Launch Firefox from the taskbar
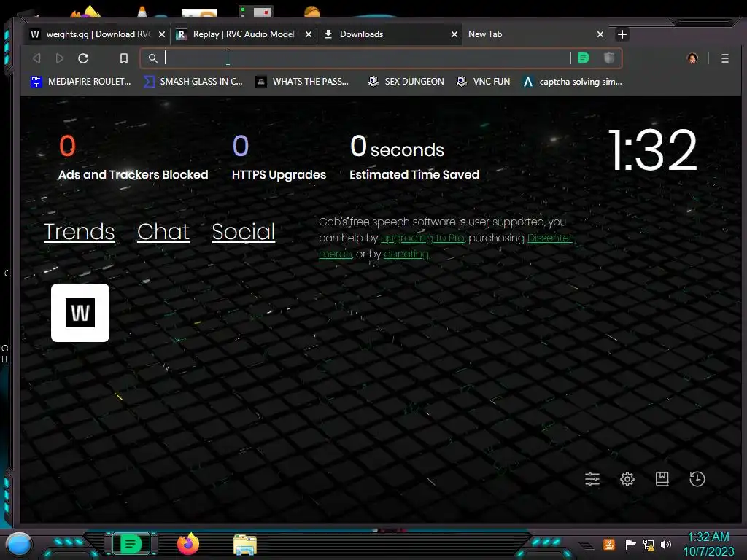Image resolution: width=747 pixels, height=560 pixels. coord(188,544)
